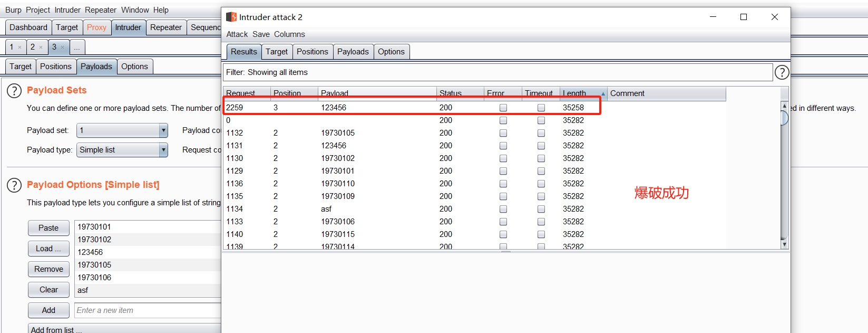Open the Payload type Simple list dropdown

pos(122,150)
